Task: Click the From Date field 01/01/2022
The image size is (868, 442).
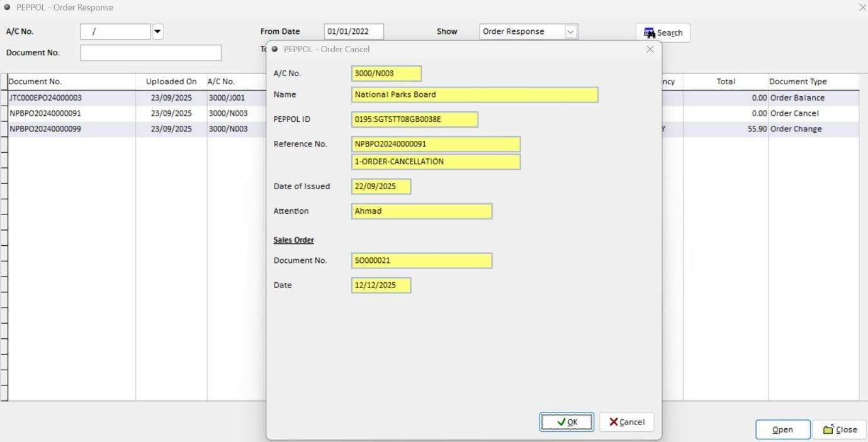Action: coord(354,31)
